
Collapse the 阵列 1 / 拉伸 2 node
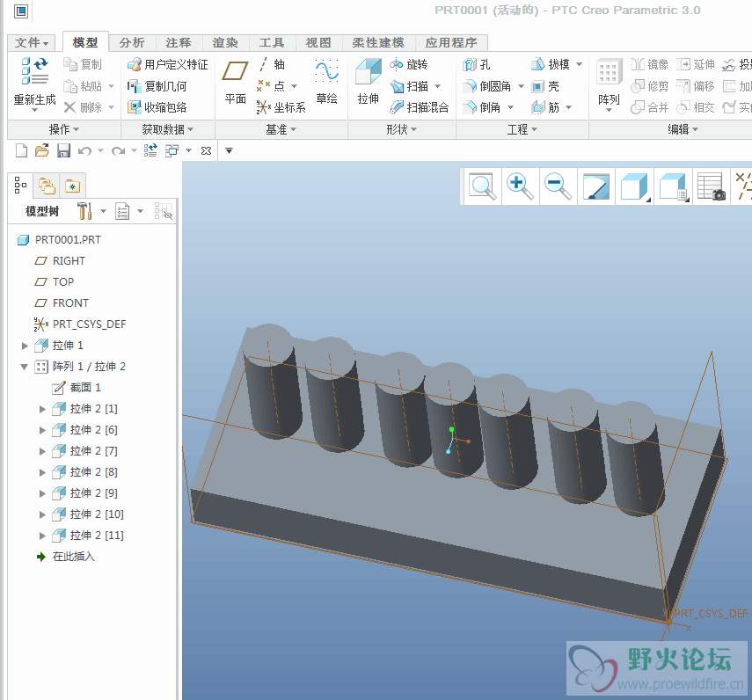tap(25, 367)
